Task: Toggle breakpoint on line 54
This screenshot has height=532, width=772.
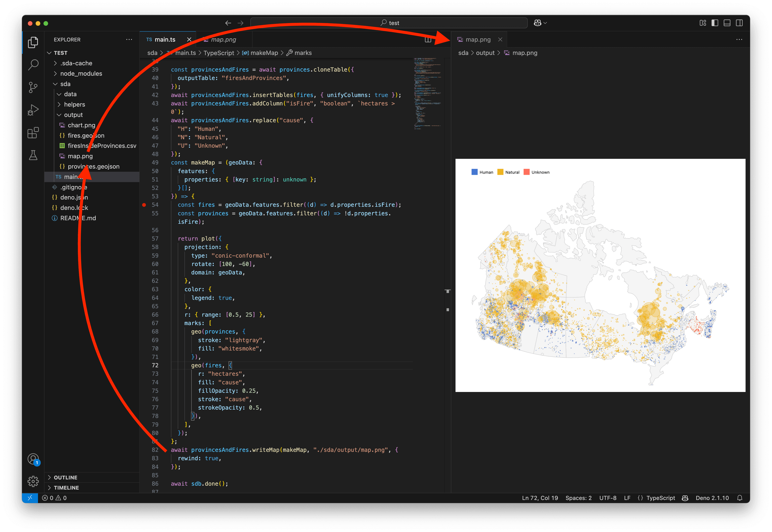Action: click(144, 205)
